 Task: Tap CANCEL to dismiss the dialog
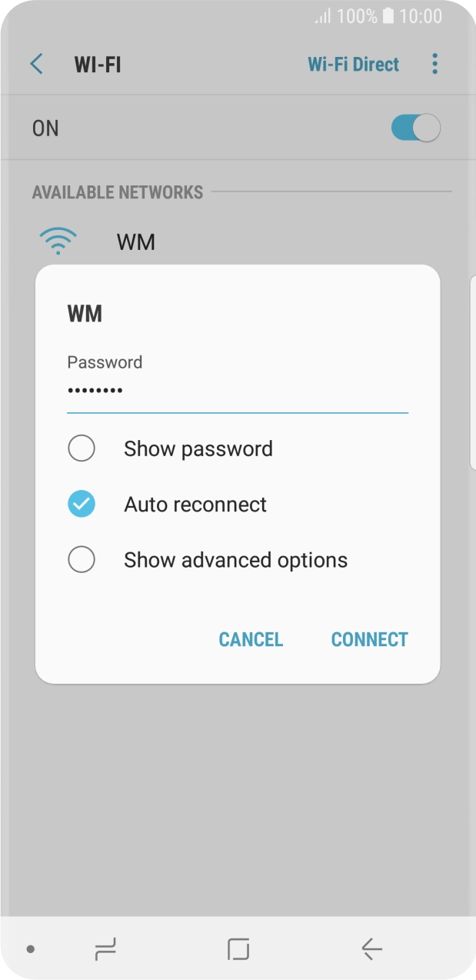(x=251, y=639)
